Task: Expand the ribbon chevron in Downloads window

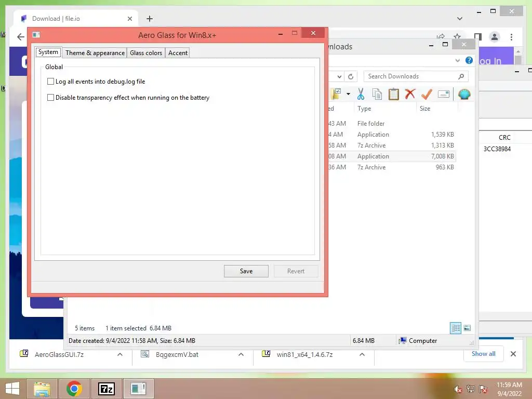Action: 457,60
